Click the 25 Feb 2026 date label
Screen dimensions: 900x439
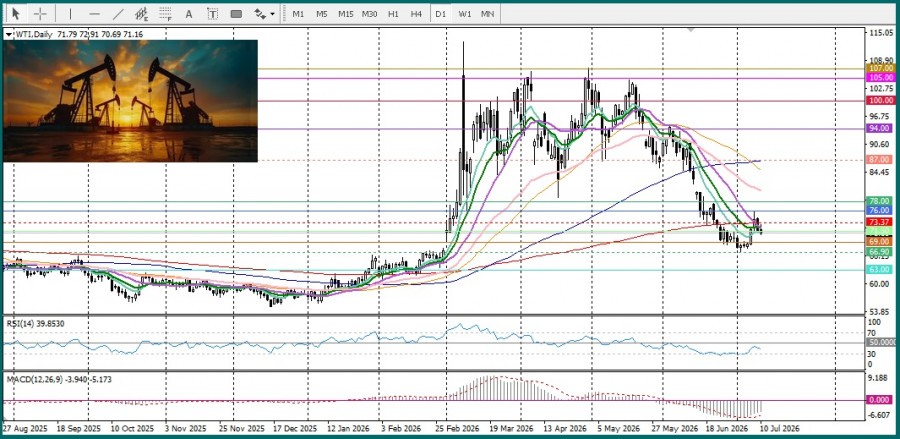point(457,429)
